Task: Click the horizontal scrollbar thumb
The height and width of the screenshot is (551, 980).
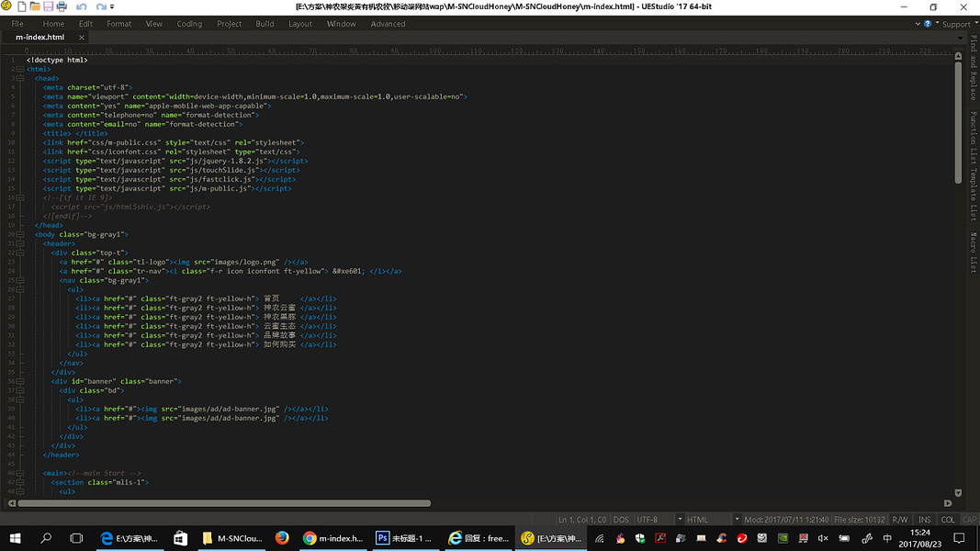Action: (224, 503)
